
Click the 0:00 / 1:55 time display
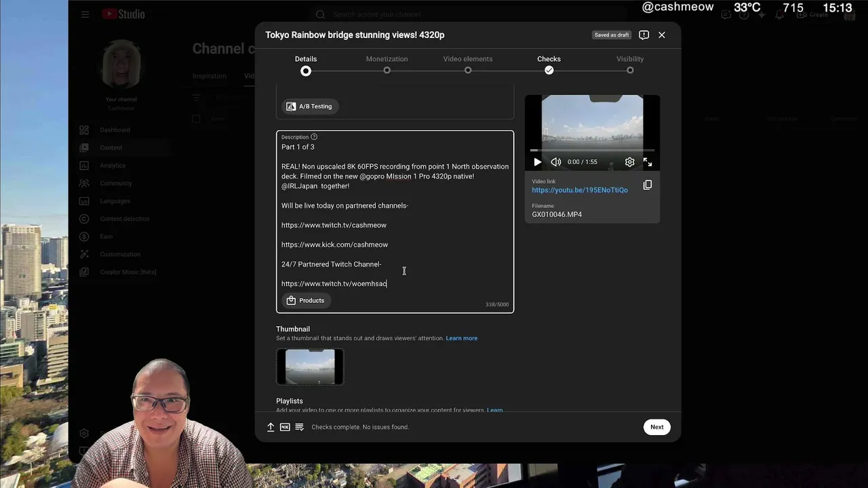[x=582, y=162]
